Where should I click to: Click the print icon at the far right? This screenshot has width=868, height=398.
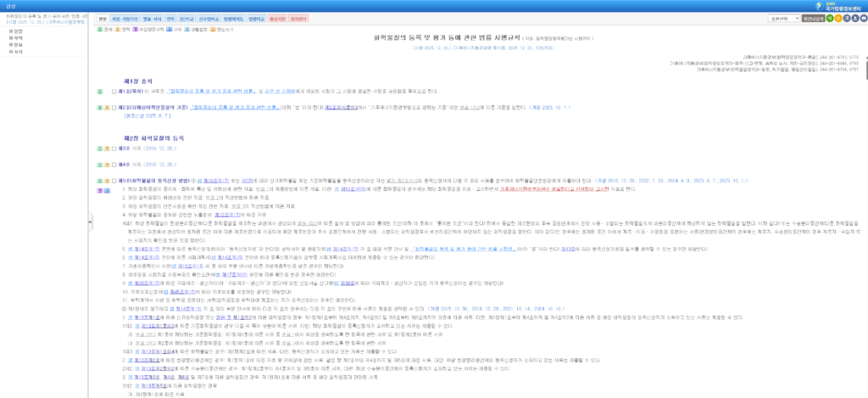[864, 19]
